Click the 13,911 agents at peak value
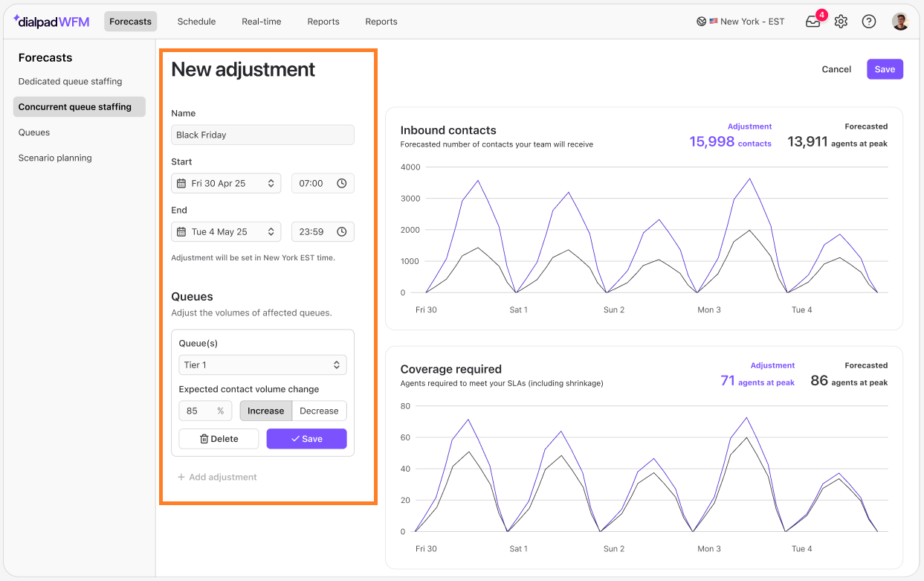924x581 pixels. [x=837, y=141]
